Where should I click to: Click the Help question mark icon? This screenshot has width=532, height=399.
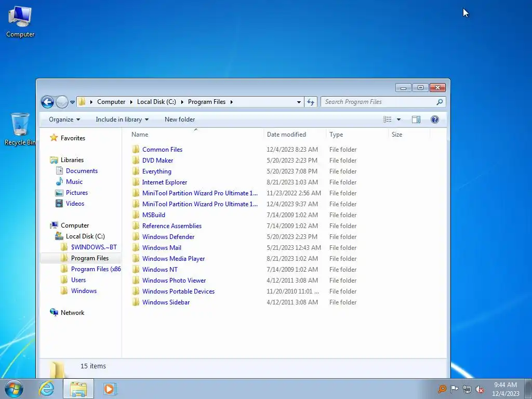tap(435, 119)
